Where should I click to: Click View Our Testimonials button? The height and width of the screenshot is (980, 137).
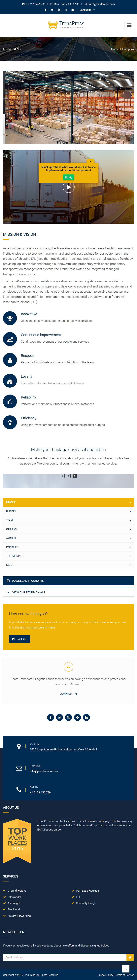pyautogui.click(x=68, y=592)
